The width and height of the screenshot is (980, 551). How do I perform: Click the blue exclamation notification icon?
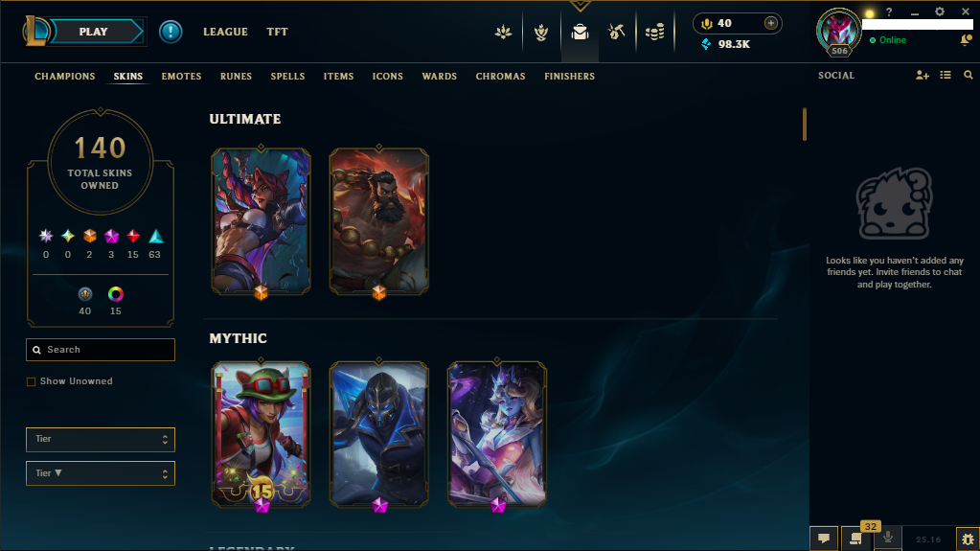click(x=170, y=32)
